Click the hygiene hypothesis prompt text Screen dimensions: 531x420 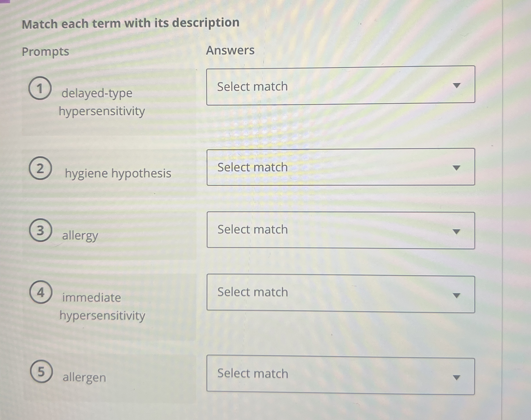click(x=119, y=173)
